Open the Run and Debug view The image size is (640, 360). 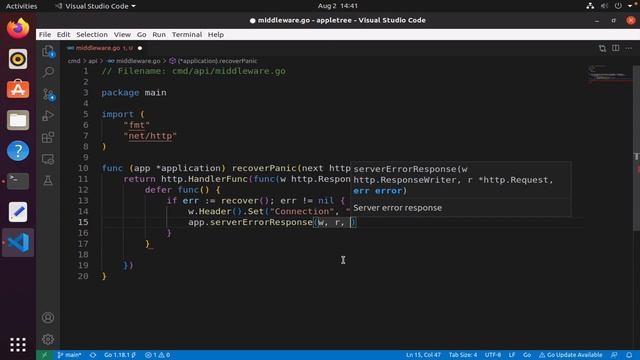(x=48, y=116)
